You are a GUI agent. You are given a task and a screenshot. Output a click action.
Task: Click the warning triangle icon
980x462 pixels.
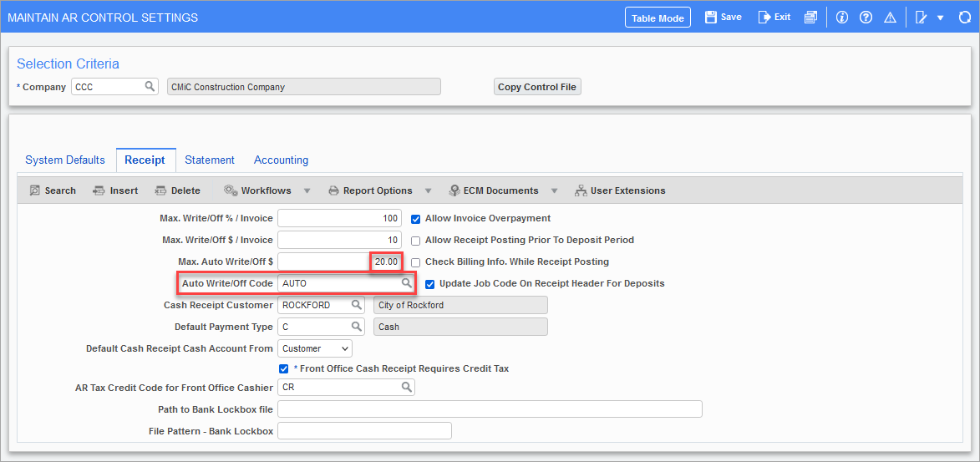coord(890,18)
